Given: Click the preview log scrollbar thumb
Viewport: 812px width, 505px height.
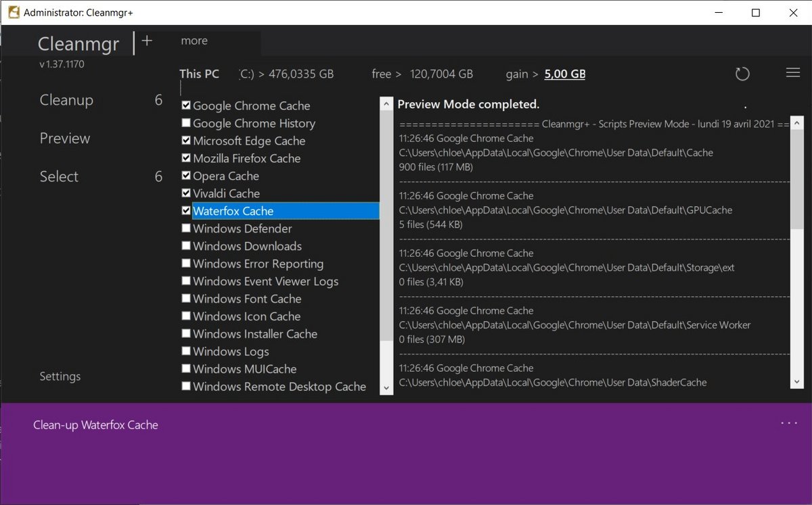Looking at the screenshot, I should pyautogui.click(x=796, y=179).
